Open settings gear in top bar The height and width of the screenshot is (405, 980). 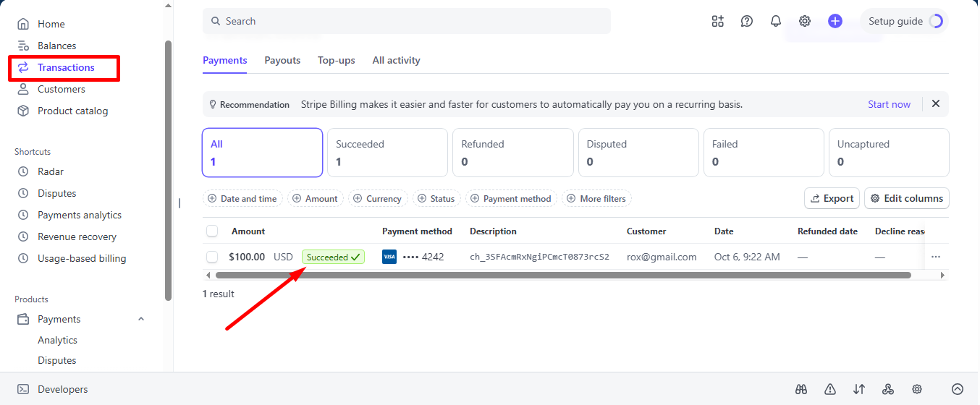805,22
